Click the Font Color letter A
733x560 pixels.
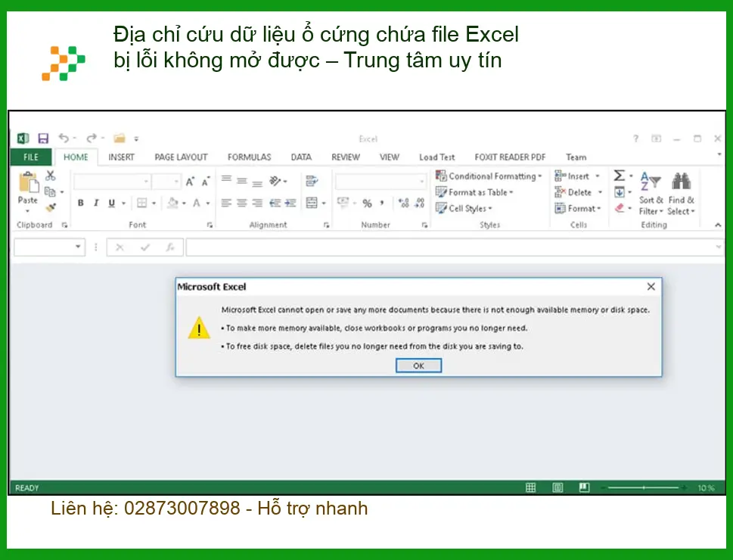[x=197, y=203]
